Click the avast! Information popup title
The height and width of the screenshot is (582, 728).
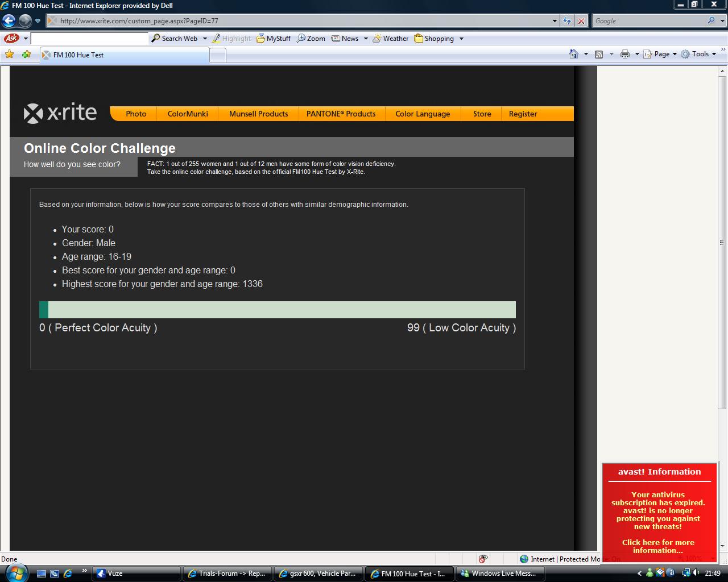659,471
